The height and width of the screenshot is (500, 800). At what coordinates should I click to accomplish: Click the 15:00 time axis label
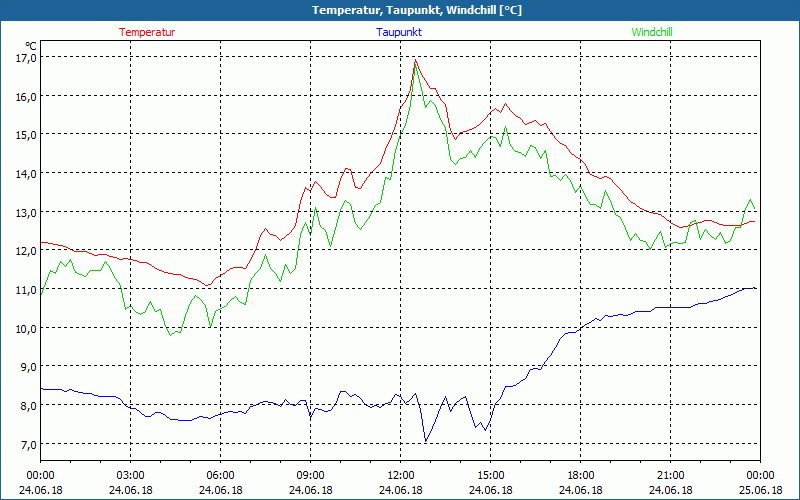coord(491,476)
